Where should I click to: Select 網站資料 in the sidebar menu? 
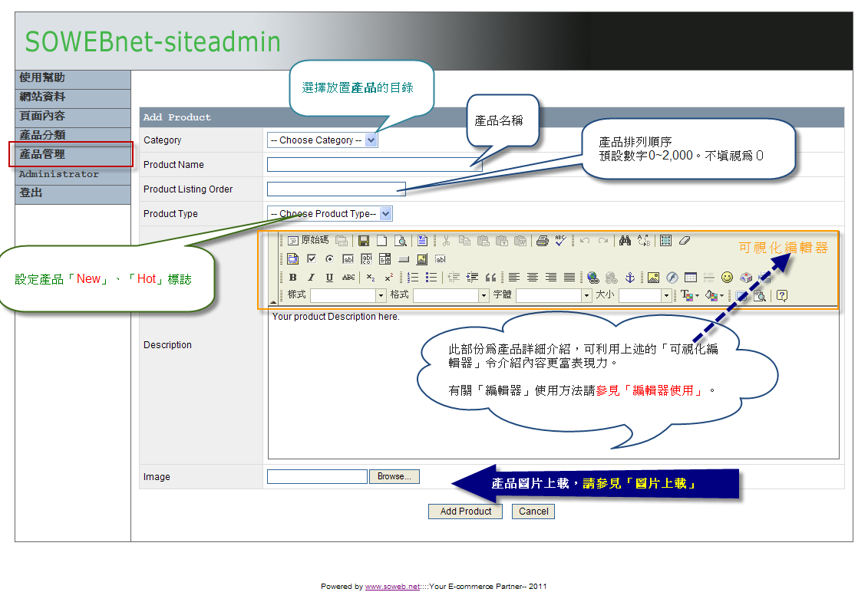(x=43, y=97)
